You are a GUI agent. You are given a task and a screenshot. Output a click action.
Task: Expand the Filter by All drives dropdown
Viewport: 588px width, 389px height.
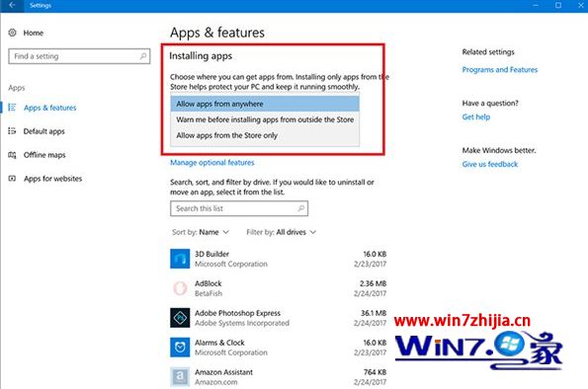coord(282,232)
